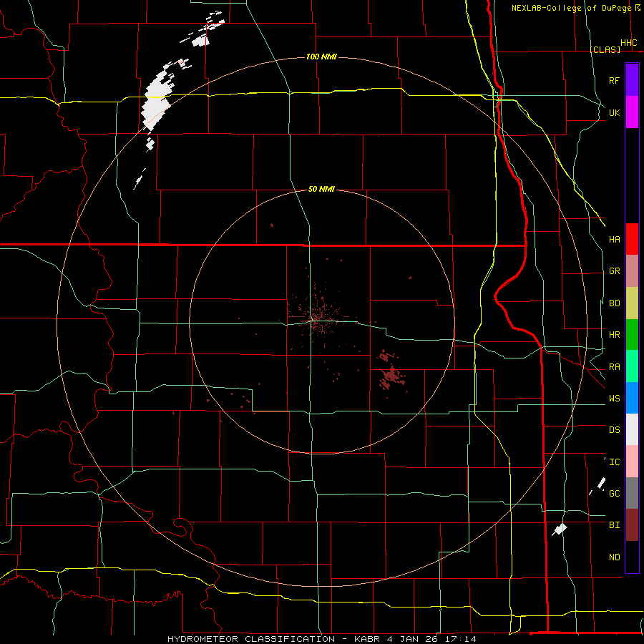644x644 pixels.
Task: Click the "GR" legend label
Action: pyautogui.click(x=615, y=271)
